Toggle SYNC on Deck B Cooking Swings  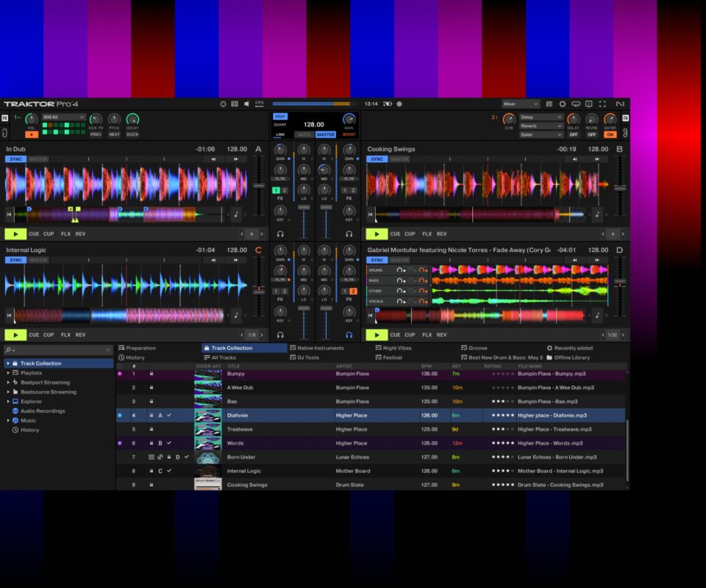click(377, 159)
